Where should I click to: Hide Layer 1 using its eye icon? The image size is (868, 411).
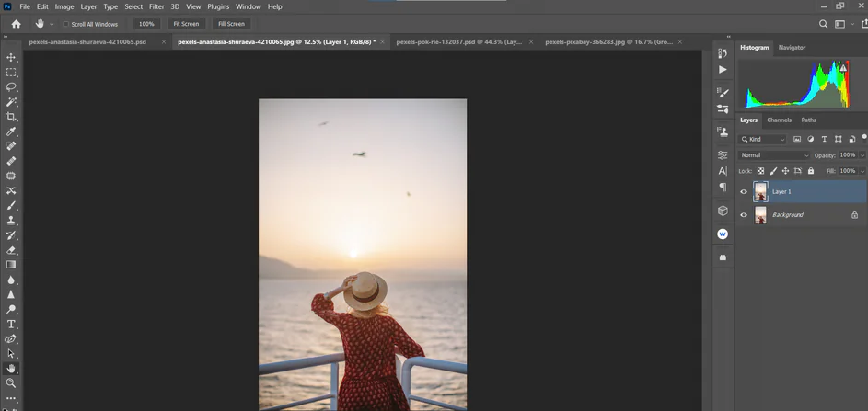click(x=744, y=192)
